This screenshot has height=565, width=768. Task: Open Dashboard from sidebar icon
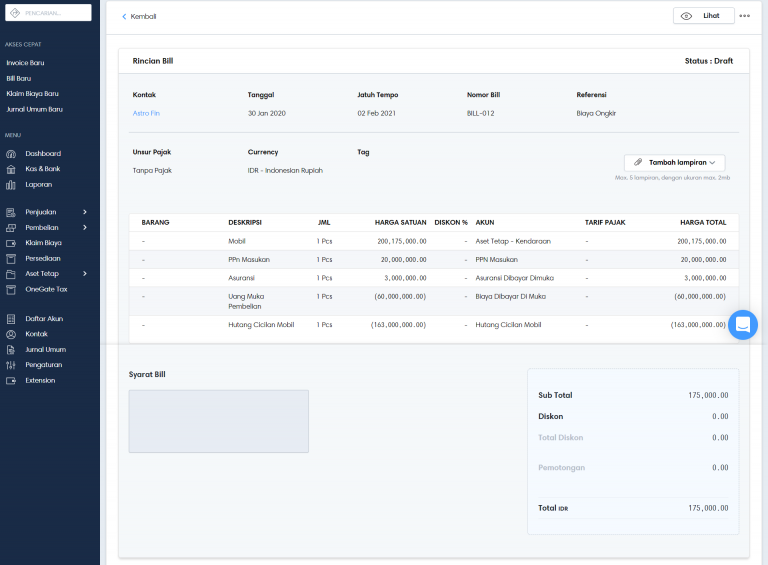coord(11,154)
